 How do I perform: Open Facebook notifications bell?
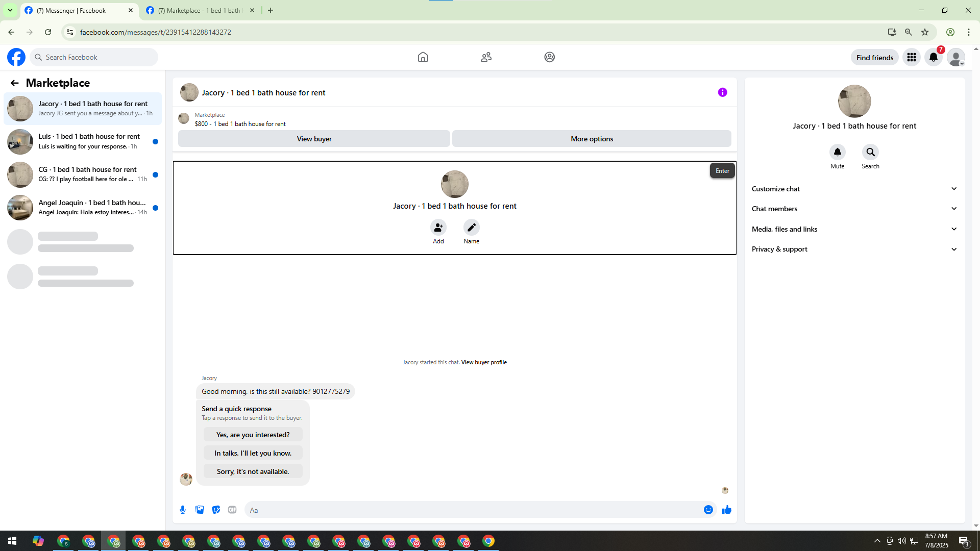click(933, 57)
